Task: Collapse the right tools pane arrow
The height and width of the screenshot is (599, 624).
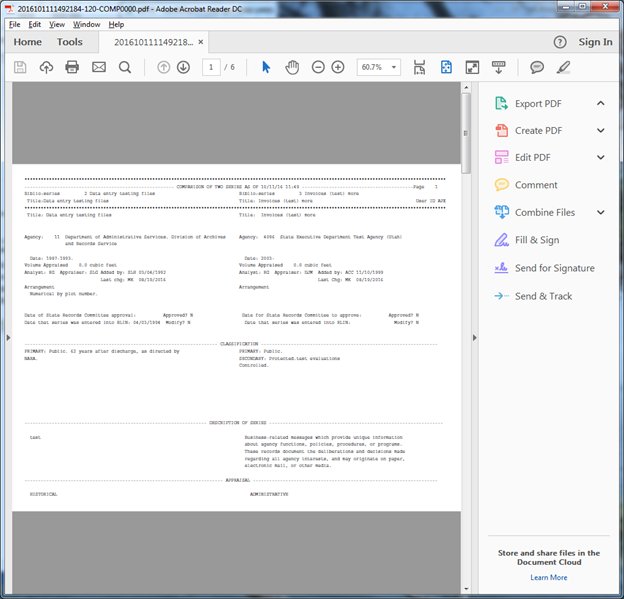Action: 474,338
